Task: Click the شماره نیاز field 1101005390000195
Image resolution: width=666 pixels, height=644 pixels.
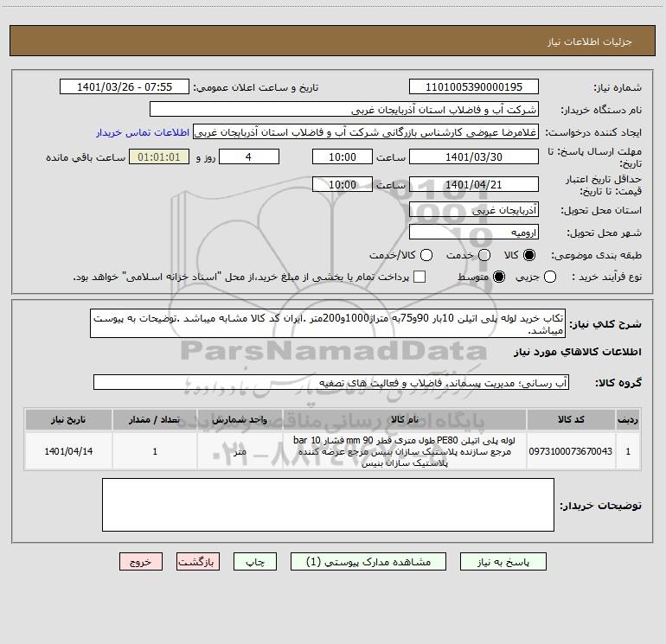Action: (474, 87)
